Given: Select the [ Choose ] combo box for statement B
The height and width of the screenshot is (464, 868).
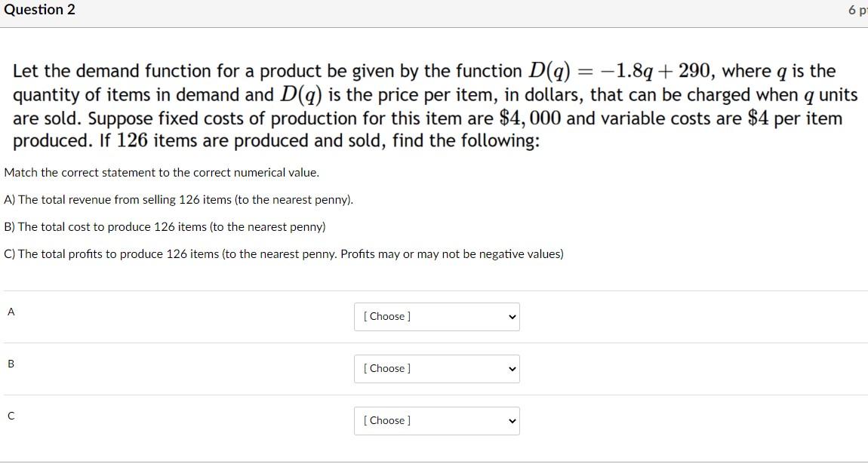Looking at the screenshot, I should pyautogui.click(x=436, y=368).
